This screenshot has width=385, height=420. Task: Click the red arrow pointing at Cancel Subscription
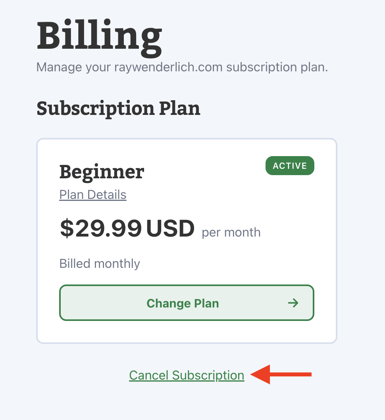281,374
